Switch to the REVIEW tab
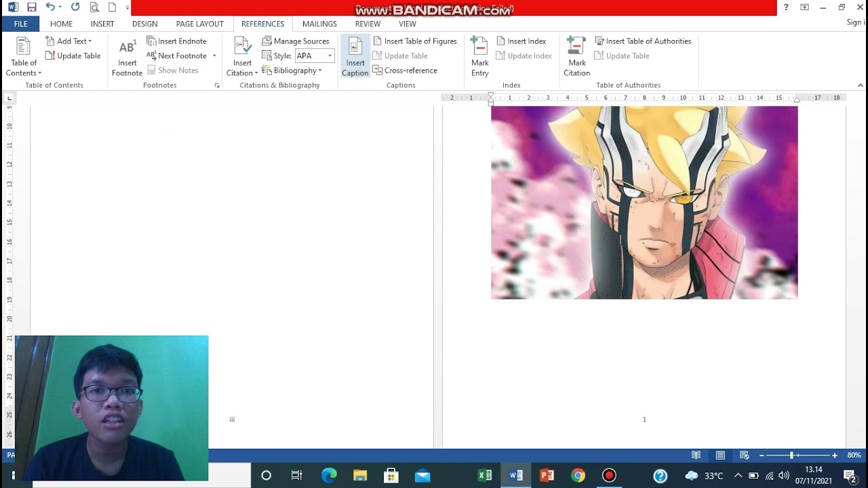 pyautogui.click(x=368, y=24)
